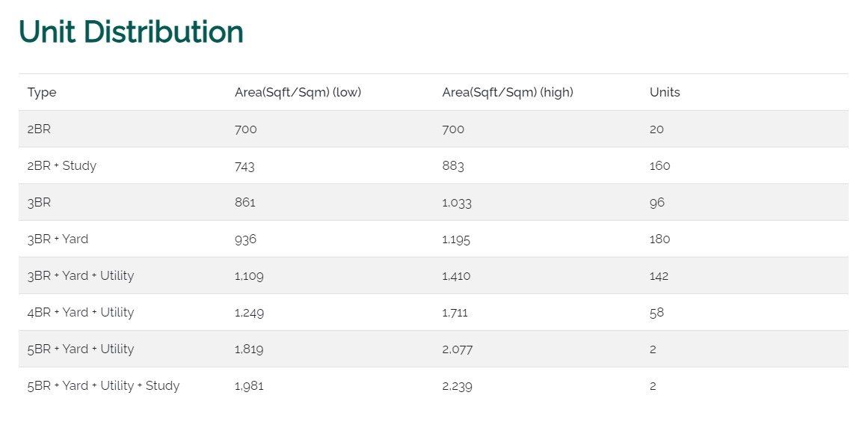Click the 2BR + Study type cell
The width and height of the screenshot is (868, 428).
[x=62, y=166]
